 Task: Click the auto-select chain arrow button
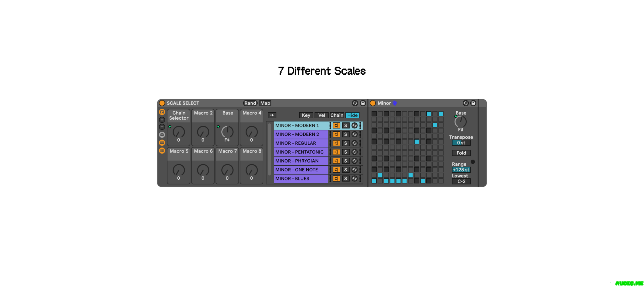pyautogui.click(x=272, y=115)
